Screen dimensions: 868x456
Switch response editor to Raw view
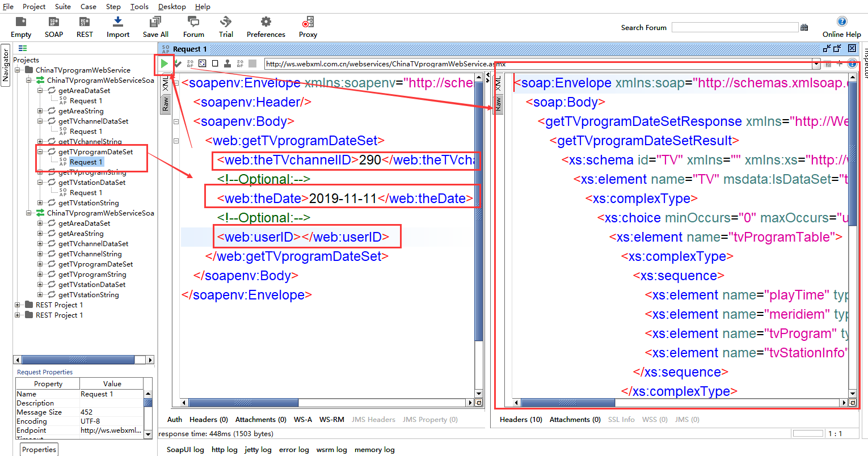tap(498, 104)
